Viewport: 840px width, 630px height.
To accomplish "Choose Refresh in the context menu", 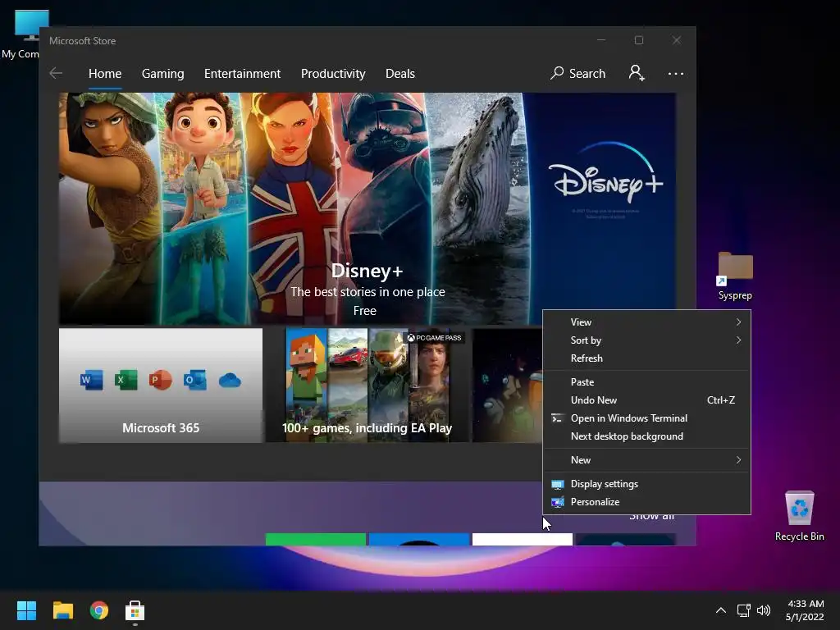I will [646, 358].
